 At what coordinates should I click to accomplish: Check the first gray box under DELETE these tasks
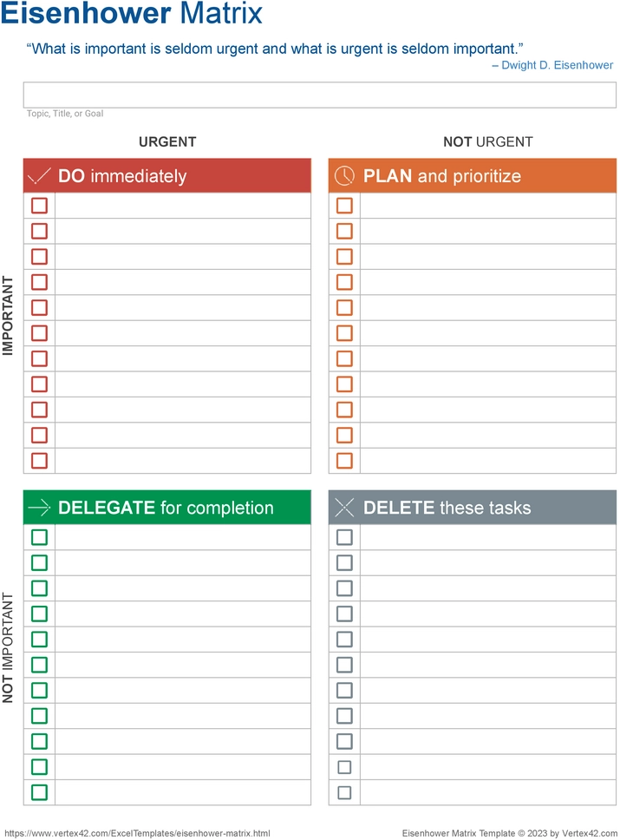pyautogui.click(x=344, y=537)
